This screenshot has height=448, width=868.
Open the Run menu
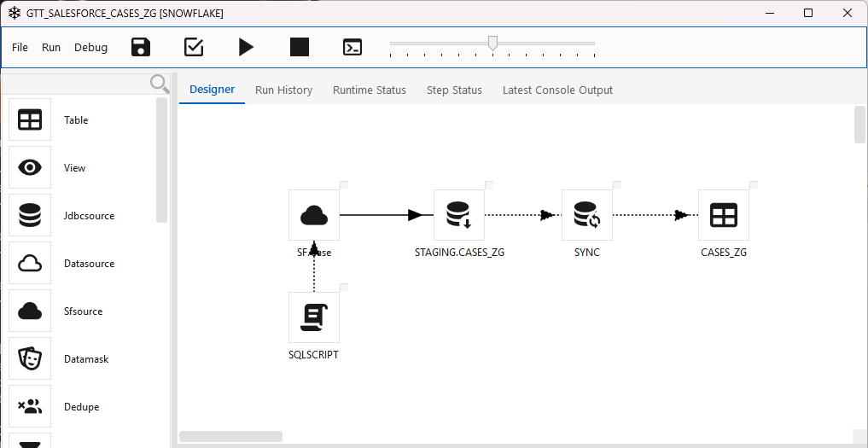click(51, 48)
